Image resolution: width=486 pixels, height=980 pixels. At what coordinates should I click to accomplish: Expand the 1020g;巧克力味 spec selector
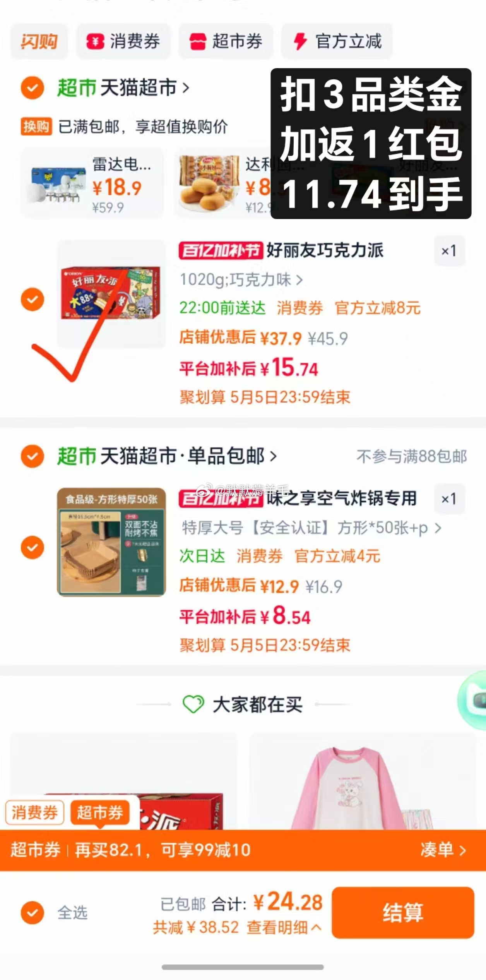pyautogui.click(x=241, y=279)
